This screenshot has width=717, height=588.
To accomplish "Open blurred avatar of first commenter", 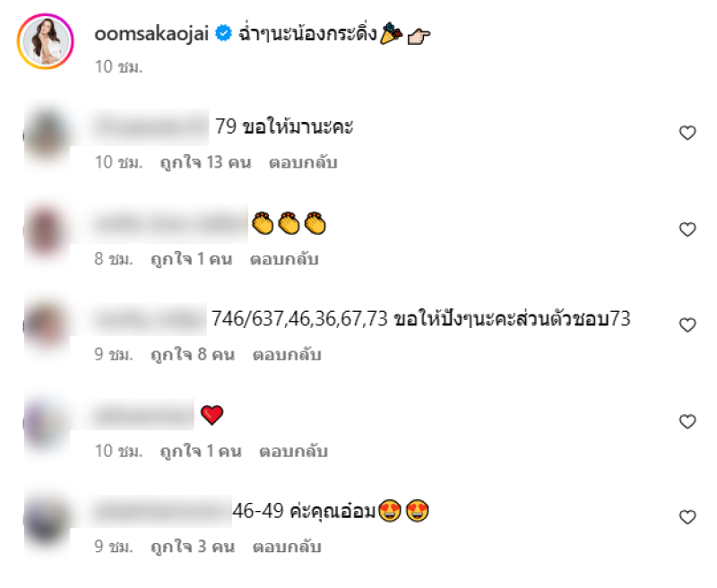I will click(46, 135).
